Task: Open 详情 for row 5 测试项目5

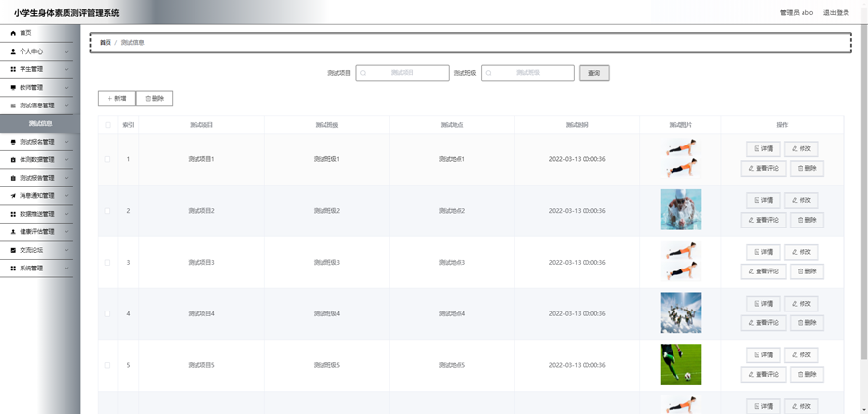Action: tap(763, 354)
